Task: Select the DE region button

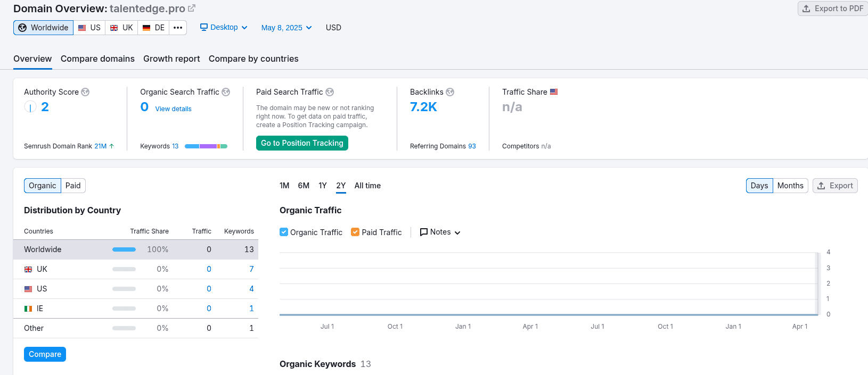Action: coord(154,28)
